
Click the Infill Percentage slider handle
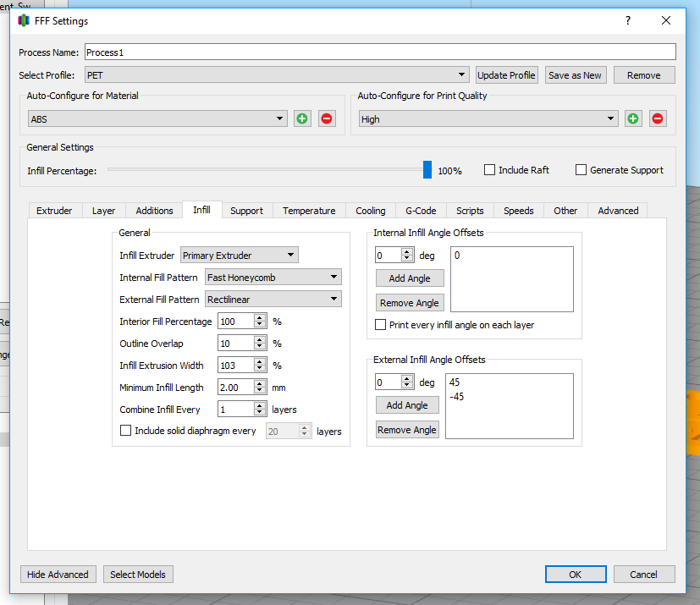[427, 170]
